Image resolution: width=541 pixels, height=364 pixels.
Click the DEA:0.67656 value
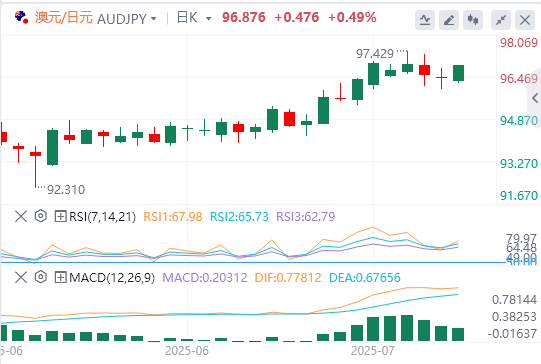click(365, 277)
